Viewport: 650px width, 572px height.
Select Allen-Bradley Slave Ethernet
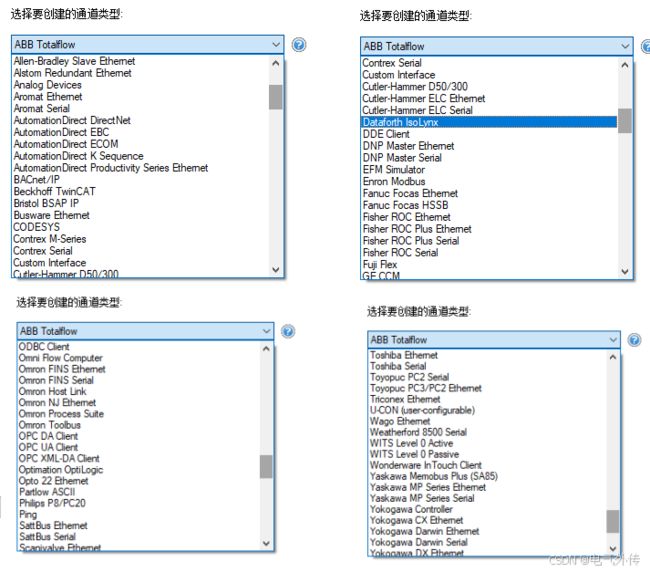pos(74,61)
